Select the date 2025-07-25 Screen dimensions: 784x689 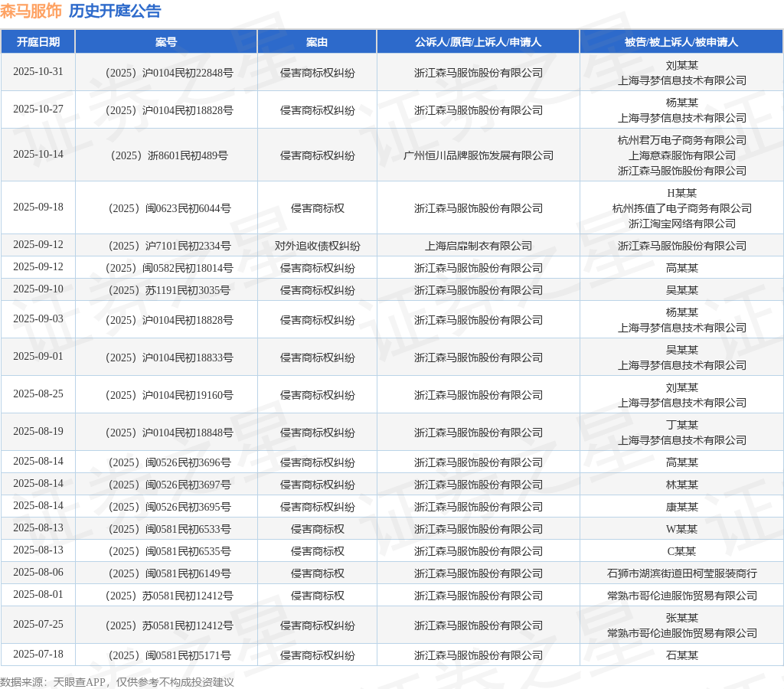click(38, 624)
